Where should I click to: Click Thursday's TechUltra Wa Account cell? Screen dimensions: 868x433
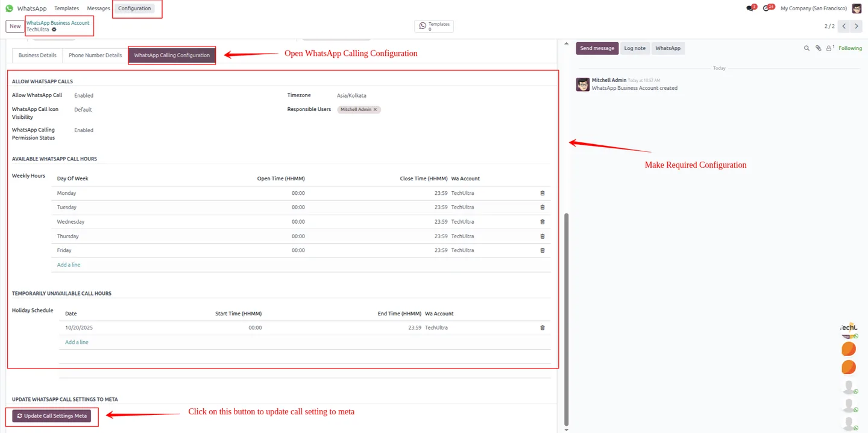(x=463, y=236)
